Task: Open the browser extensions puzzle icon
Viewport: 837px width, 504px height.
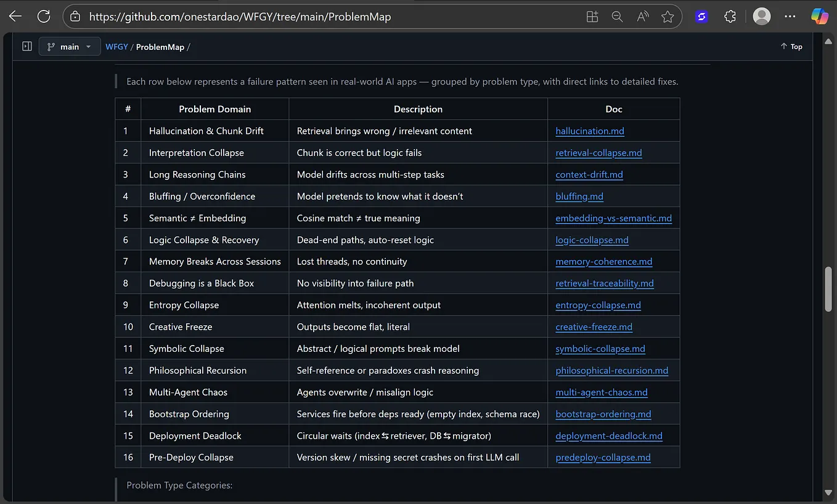Action: tap(730, 17)
